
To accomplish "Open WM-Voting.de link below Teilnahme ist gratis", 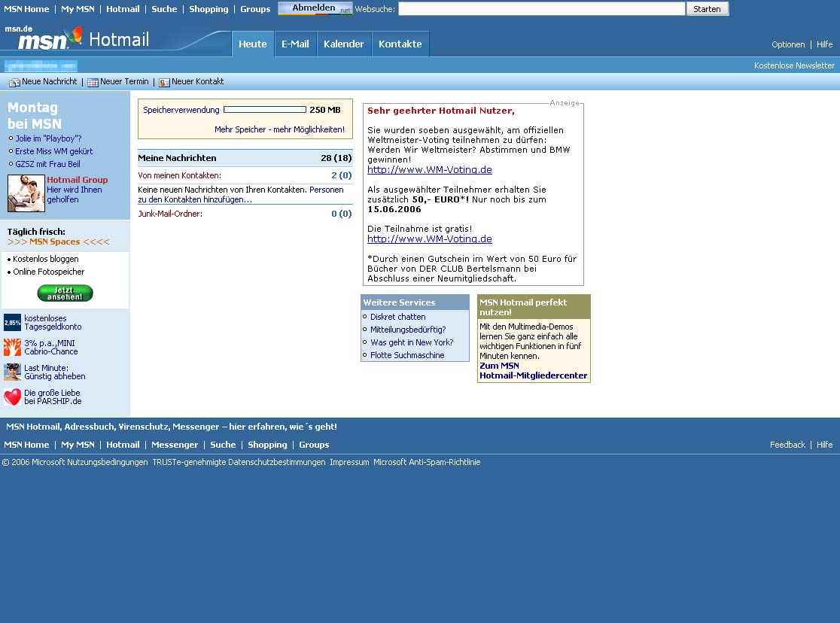I will (430, 239).
